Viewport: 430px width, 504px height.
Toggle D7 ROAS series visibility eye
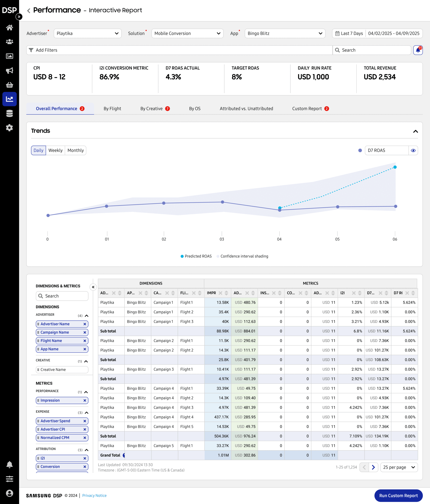[x=413, y=151]
